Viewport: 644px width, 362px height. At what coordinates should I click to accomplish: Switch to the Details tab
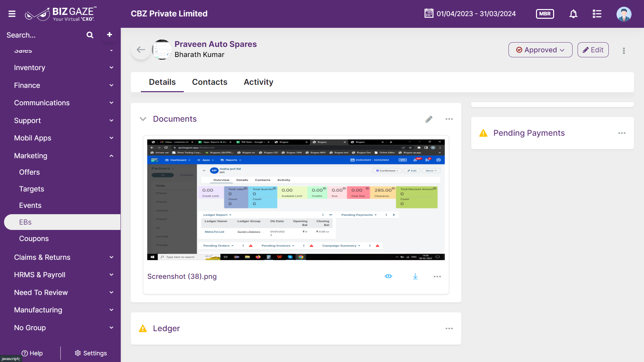pyautogui.click(x=162, y=82)
